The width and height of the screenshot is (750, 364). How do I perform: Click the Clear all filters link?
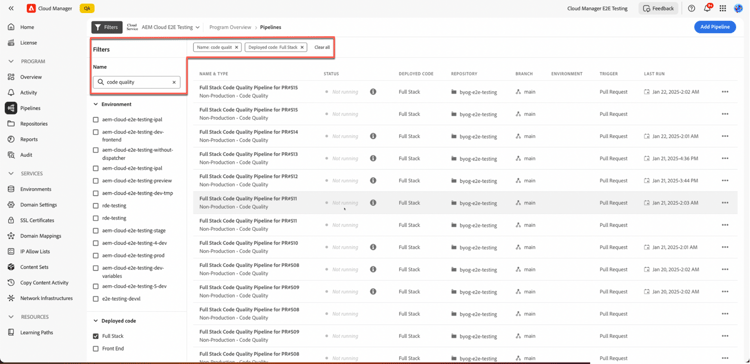point(322,47)
